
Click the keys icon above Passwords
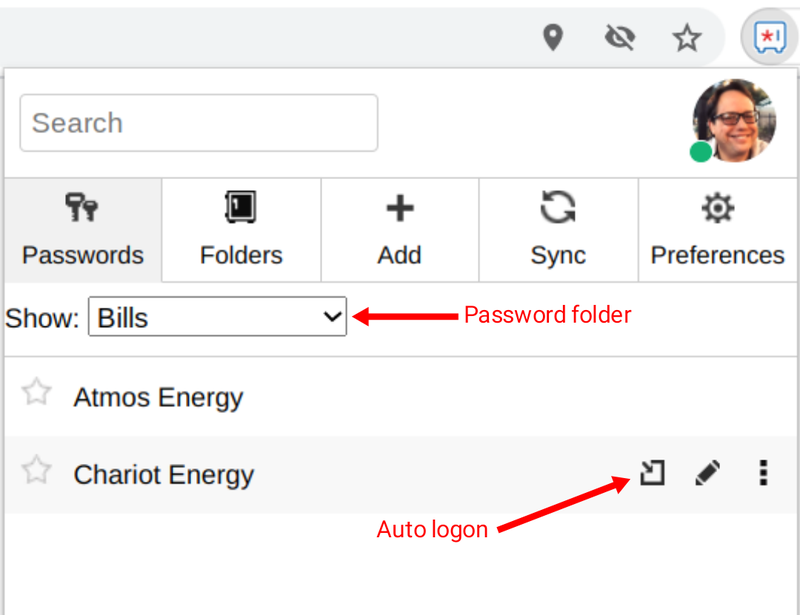(82, 207)
